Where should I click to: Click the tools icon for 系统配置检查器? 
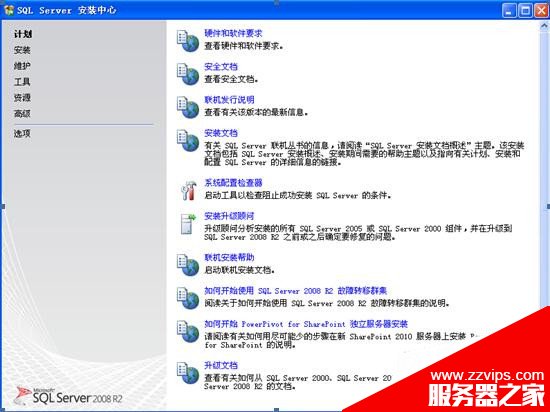[188, 190]
